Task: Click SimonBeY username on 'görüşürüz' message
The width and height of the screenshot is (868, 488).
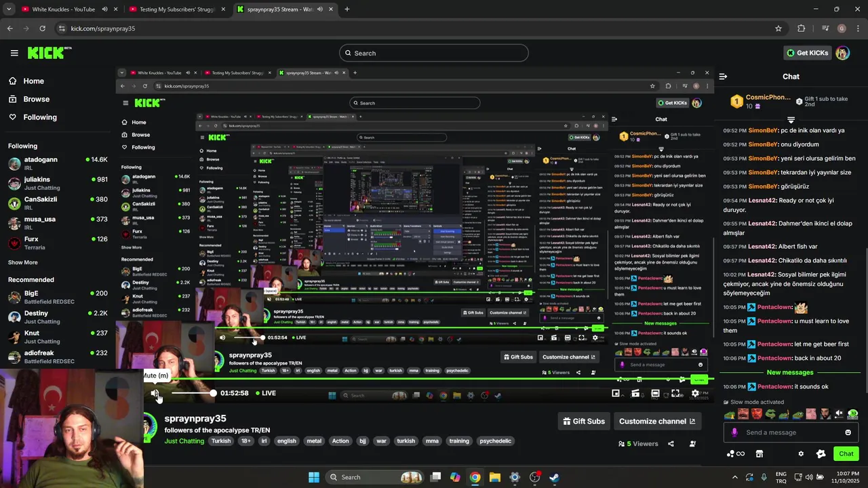Action: pos(762,186)
